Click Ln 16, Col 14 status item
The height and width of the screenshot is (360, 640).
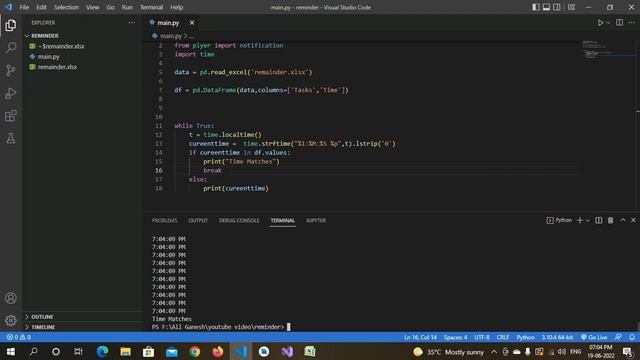click(x=420, y=337)
